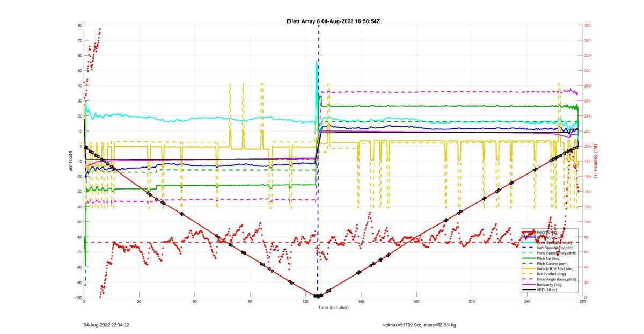Click the '-100' tick on left axis

(x=78, y=297)
